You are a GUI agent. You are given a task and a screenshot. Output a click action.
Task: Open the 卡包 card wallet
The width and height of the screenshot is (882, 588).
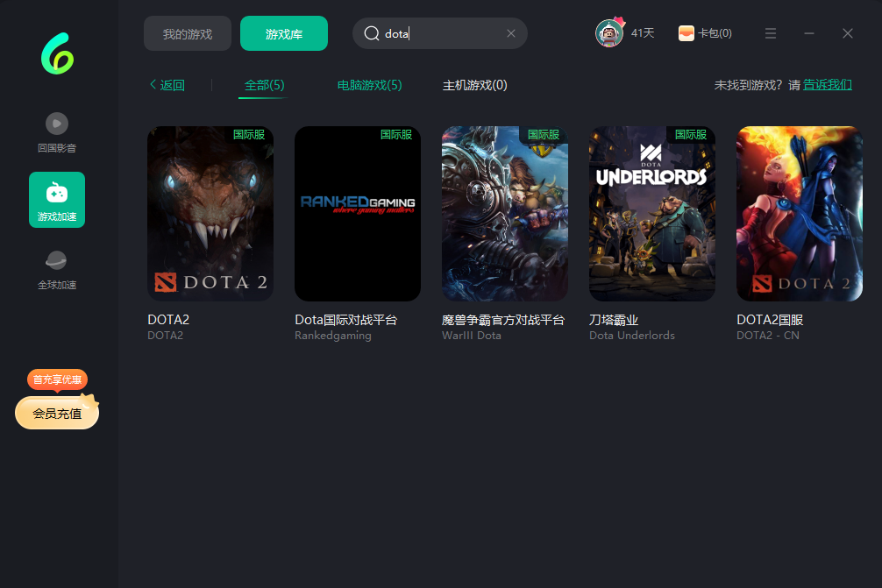705,33
